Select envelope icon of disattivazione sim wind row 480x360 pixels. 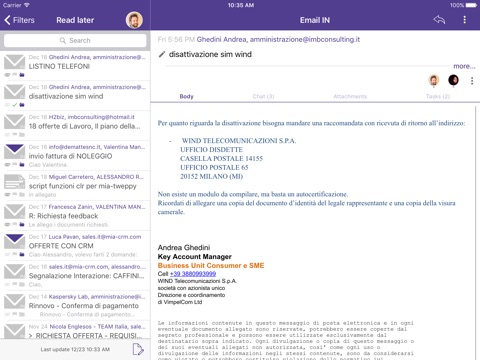[14, 92]
